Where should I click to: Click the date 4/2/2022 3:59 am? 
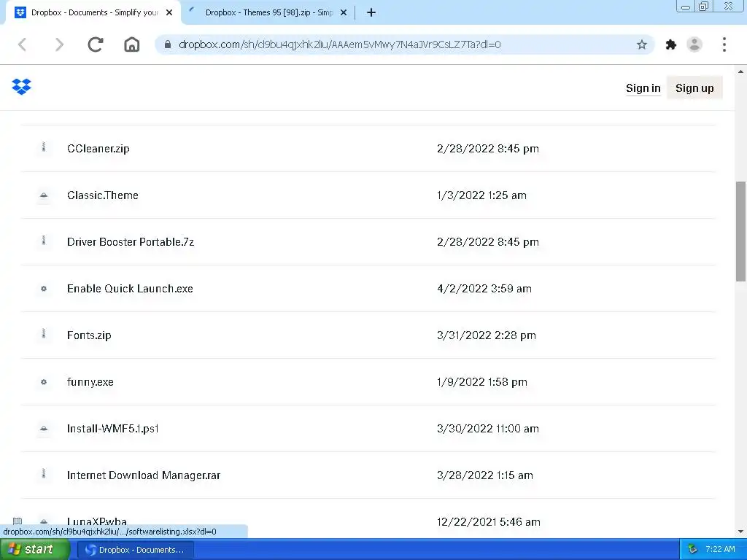tap(484, 289)
